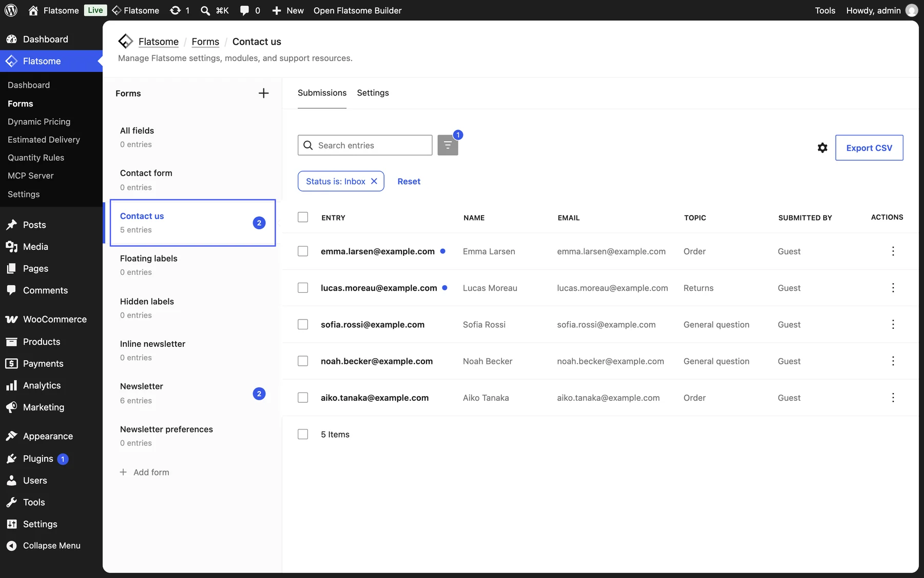
Task: Open the Tools dropdown in top bar
Action: click(x=825, y=10)
